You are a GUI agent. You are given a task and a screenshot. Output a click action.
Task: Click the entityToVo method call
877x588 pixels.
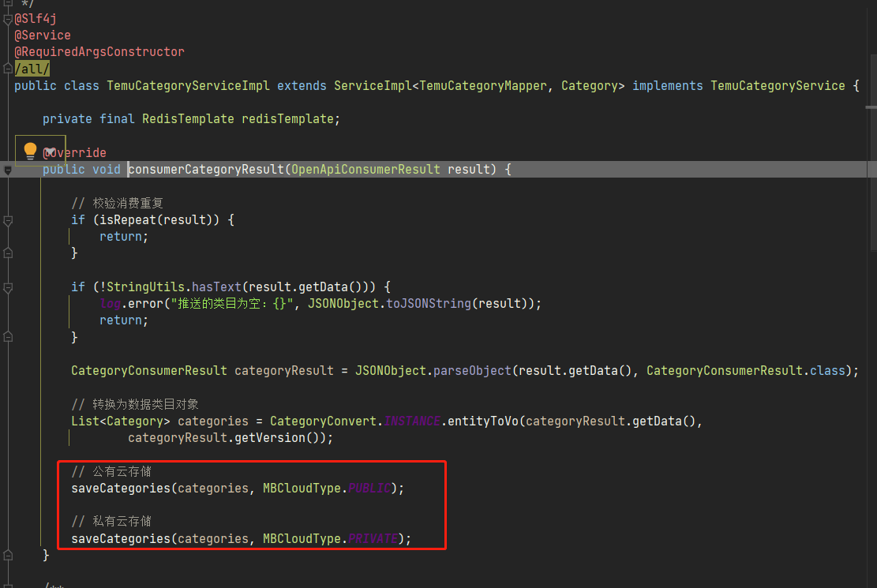tap(482, 421)
